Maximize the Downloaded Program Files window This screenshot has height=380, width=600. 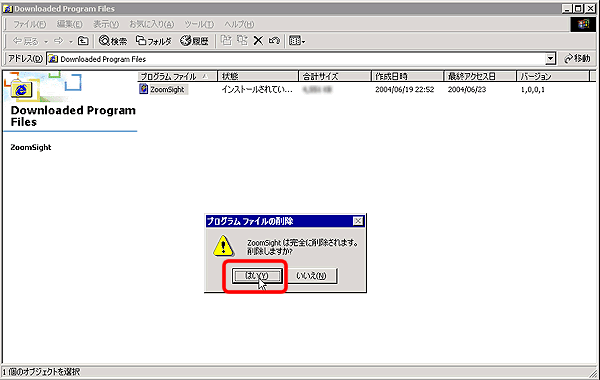coord(578,8)
